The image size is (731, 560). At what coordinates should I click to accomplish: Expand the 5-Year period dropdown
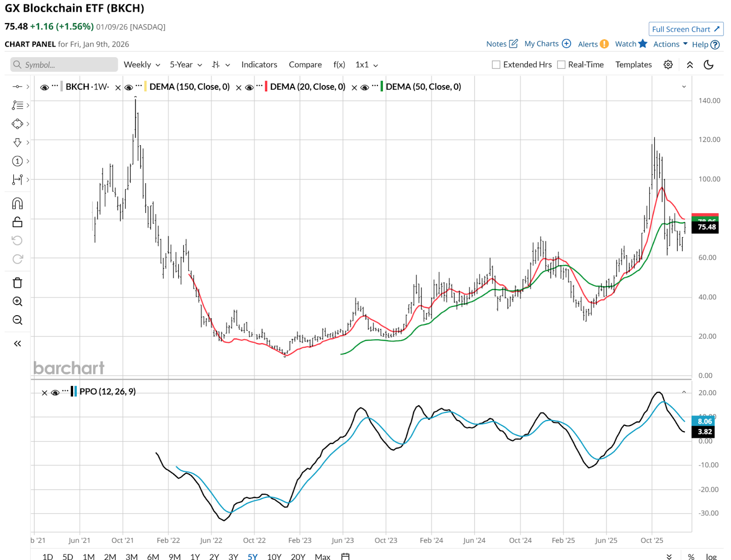(x=185, y=65)
